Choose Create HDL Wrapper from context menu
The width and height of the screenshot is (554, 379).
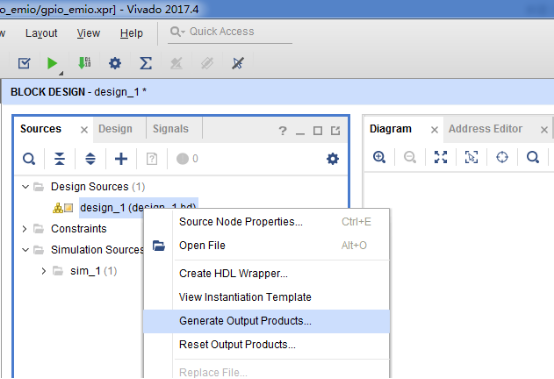(233, 273)
